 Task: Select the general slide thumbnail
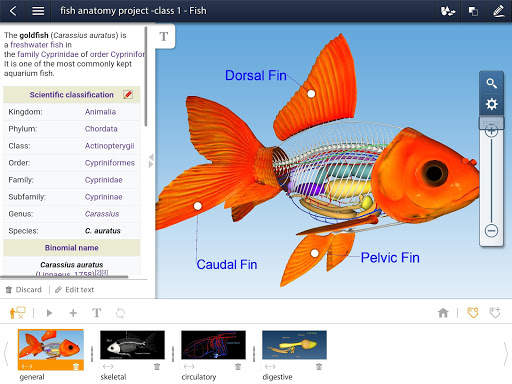[51, 345]
